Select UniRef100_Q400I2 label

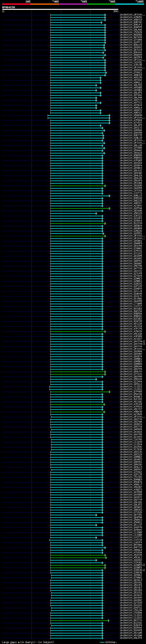131,271
